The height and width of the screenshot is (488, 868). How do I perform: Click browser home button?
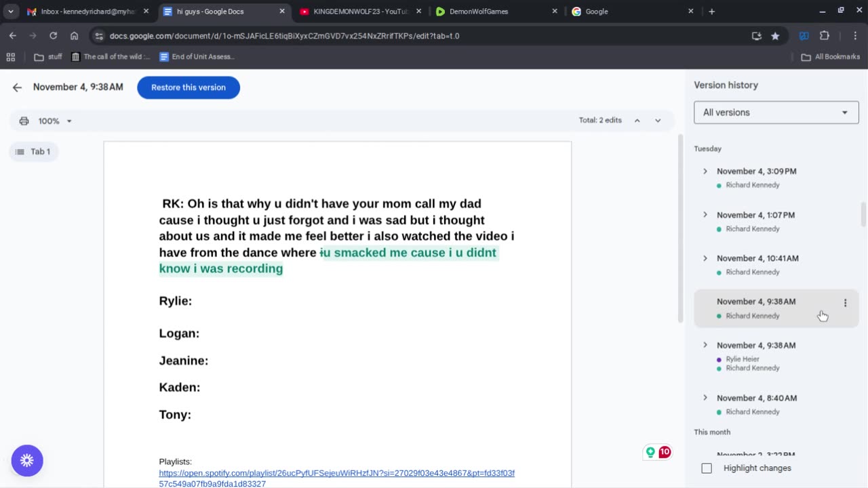(74, 36)
